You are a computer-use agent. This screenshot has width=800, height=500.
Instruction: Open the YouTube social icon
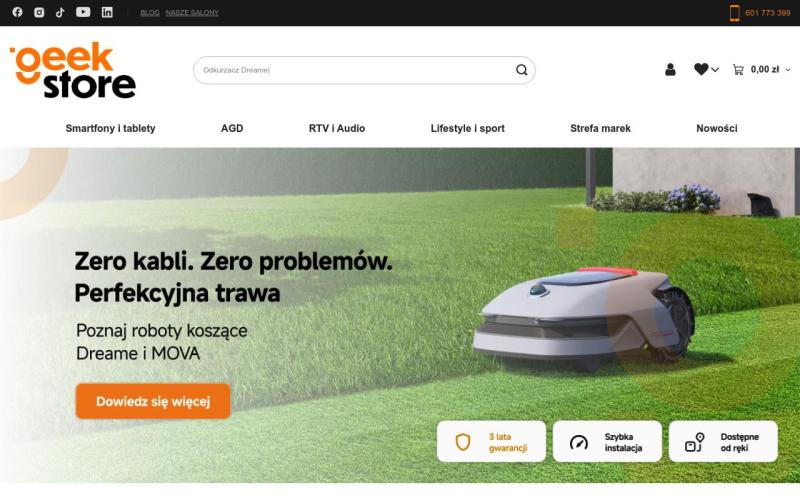[83, 12]
